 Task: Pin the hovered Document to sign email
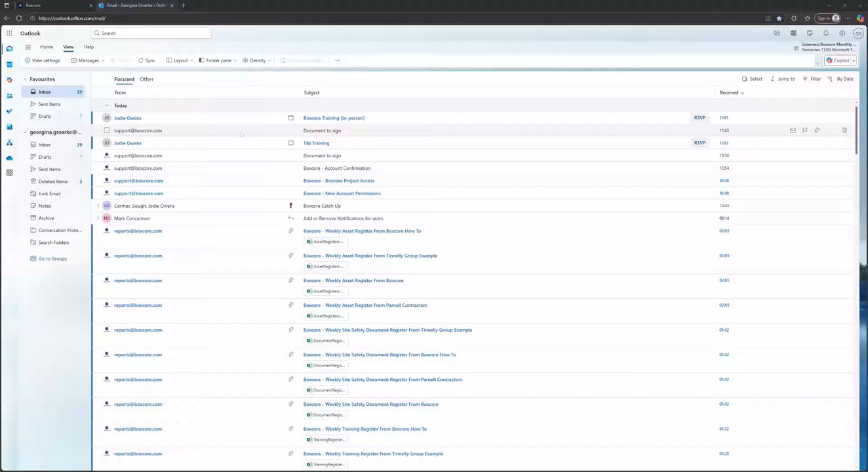point(817,130)
